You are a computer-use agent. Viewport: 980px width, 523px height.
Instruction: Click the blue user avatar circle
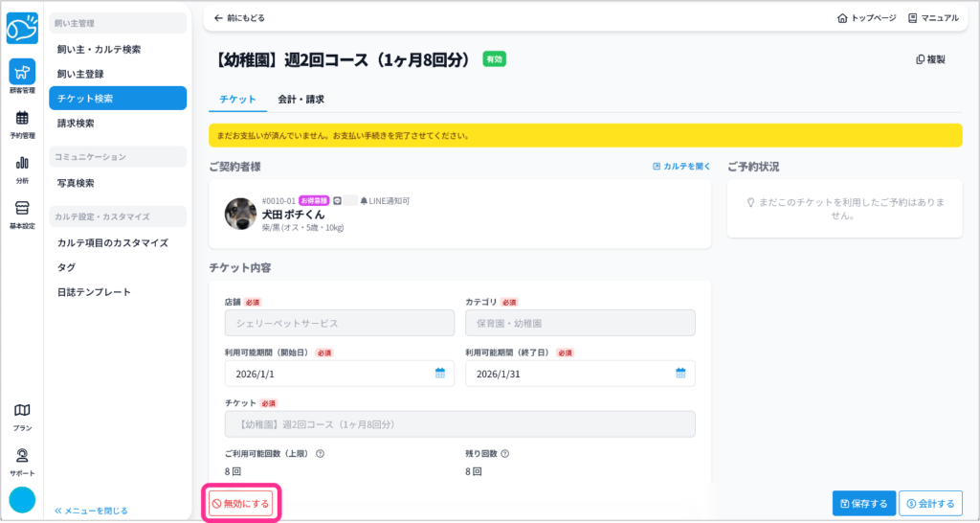click(22, 500)
